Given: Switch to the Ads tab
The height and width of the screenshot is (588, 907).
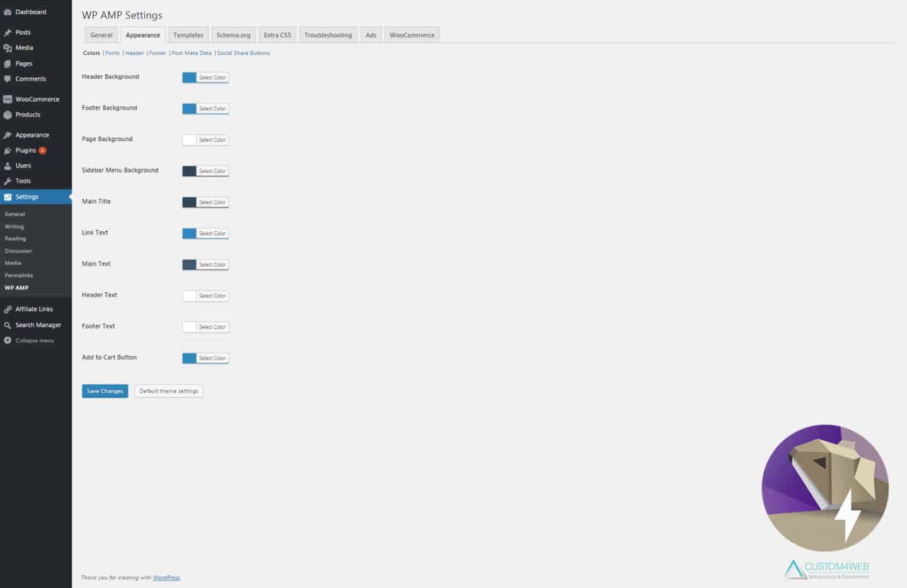Looking at the screenshot, I should click(x=371, y=35).
